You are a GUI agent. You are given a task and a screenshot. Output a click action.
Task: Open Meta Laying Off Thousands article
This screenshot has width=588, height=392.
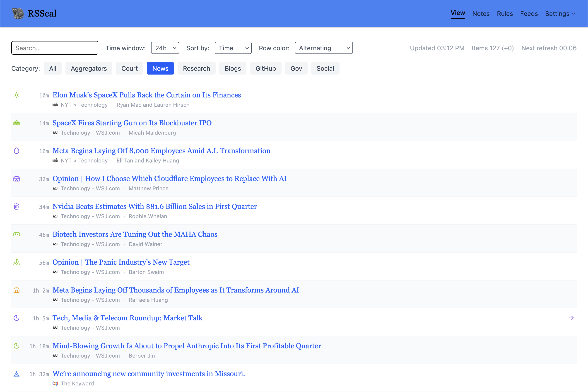pyautogui.click(x=176, y=290)
